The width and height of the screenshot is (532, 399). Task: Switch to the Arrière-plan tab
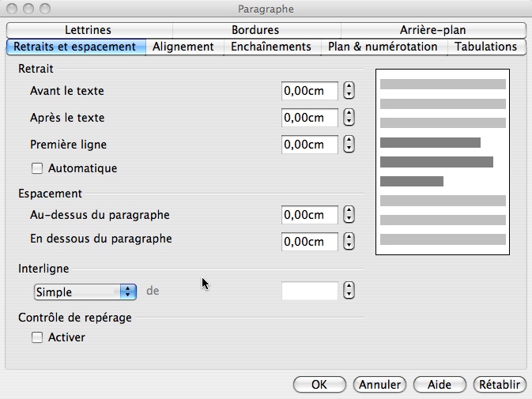click(433, 30)
